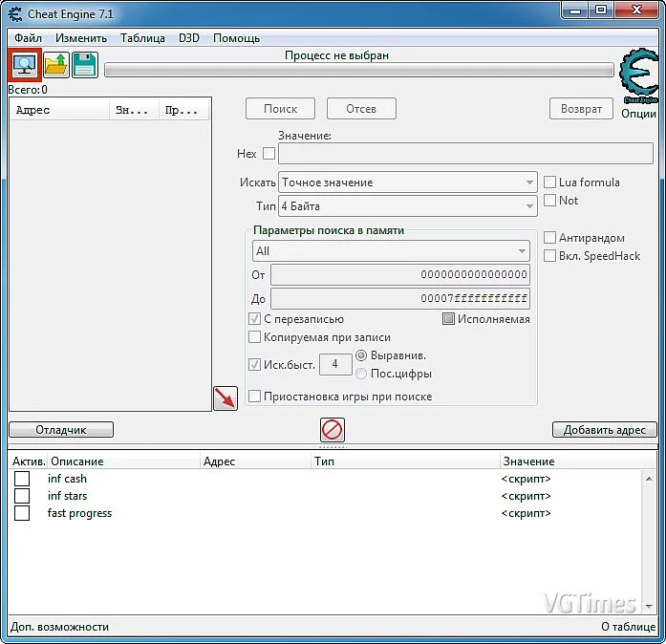Click the Cheat Engine title bar icon

15,14
